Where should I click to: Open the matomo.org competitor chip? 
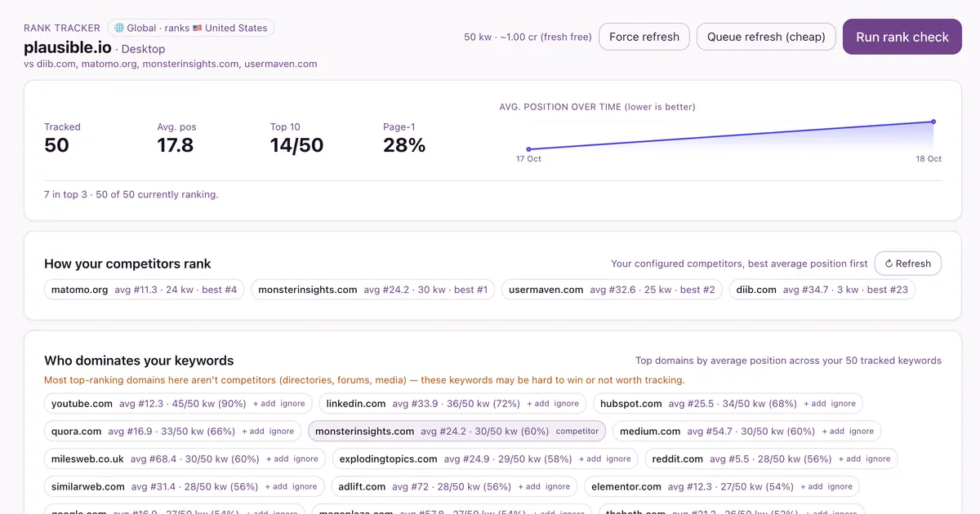tap(145, 290)
